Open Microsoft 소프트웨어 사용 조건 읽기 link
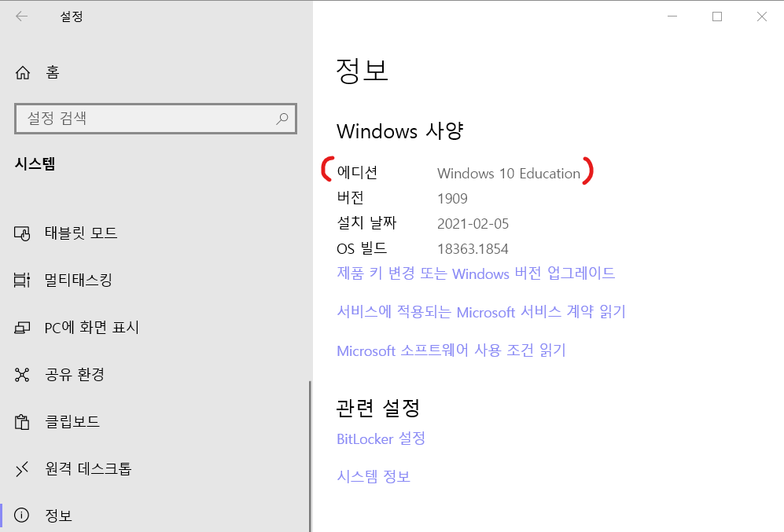The width and height of the screenshot is (784, 532). (x=451, y=350)
